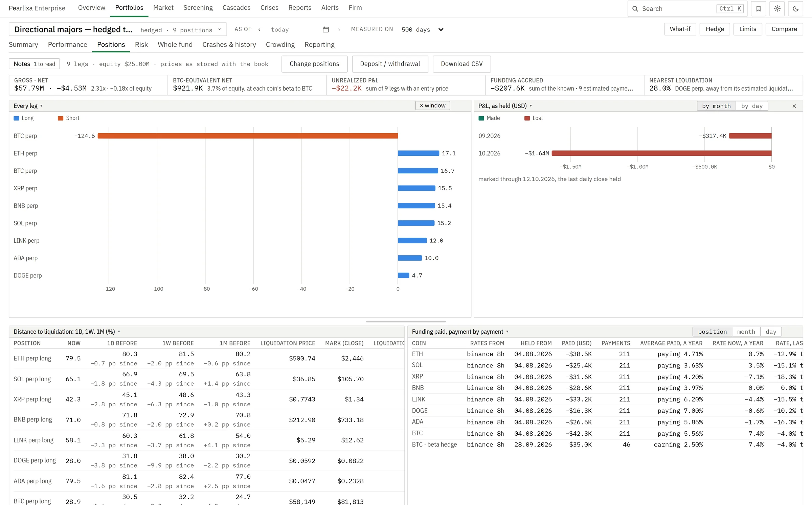
Task: Switch to the Summary tab
Action: pyautogui.click(x=23, y=45)
